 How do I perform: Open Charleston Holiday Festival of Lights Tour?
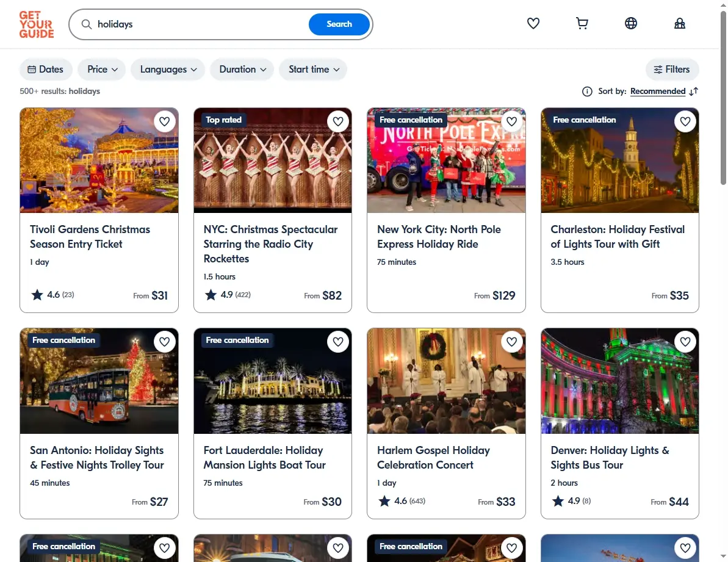pos(618,237)
